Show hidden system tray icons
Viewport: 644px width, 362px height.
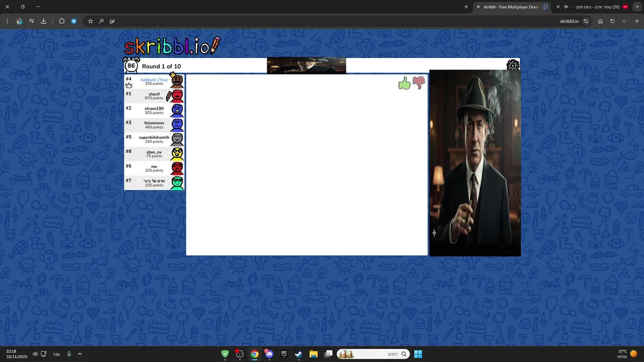tap(79, 354)
